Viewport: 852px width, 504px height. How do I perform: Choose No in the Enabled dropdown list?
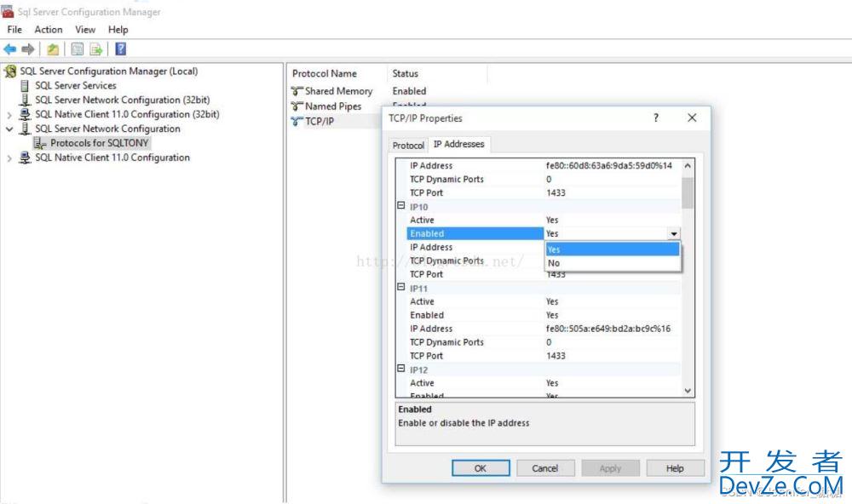click(613, 263)
